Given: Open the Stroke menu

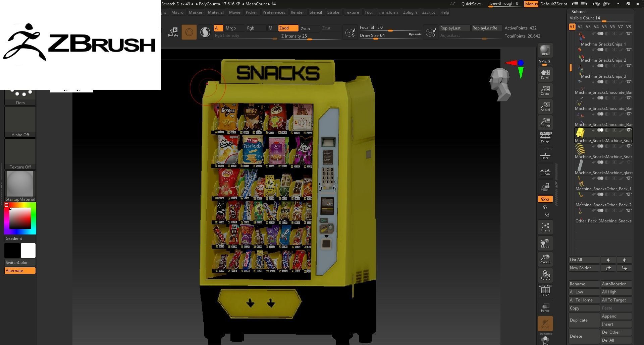Looking at the screenshot, I should [333, 12].
